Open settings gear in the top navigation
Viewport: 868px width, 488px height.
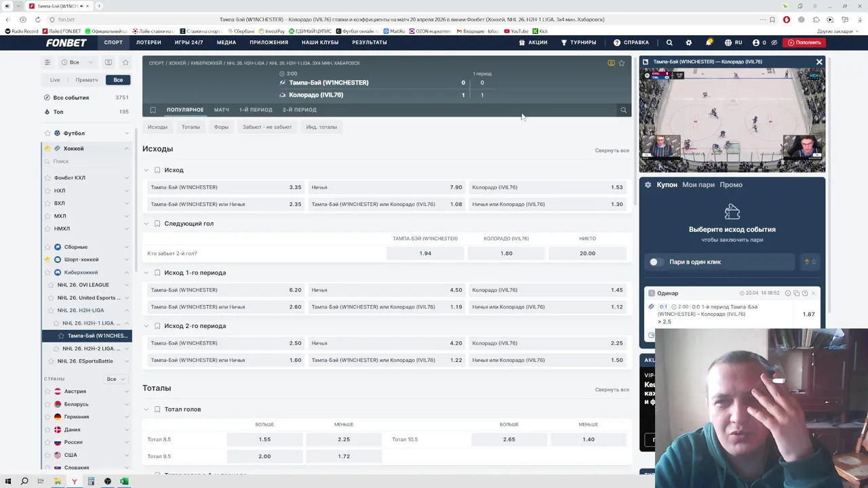tap(689, 43)
